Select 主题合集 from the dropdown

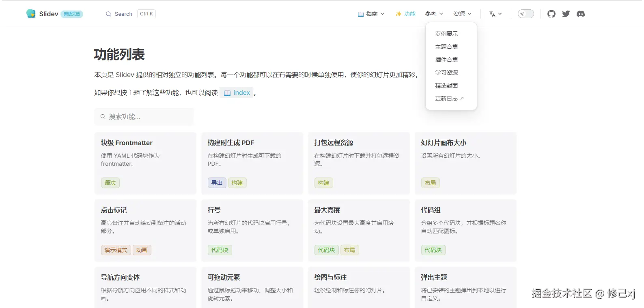click(x=446, y=47)
